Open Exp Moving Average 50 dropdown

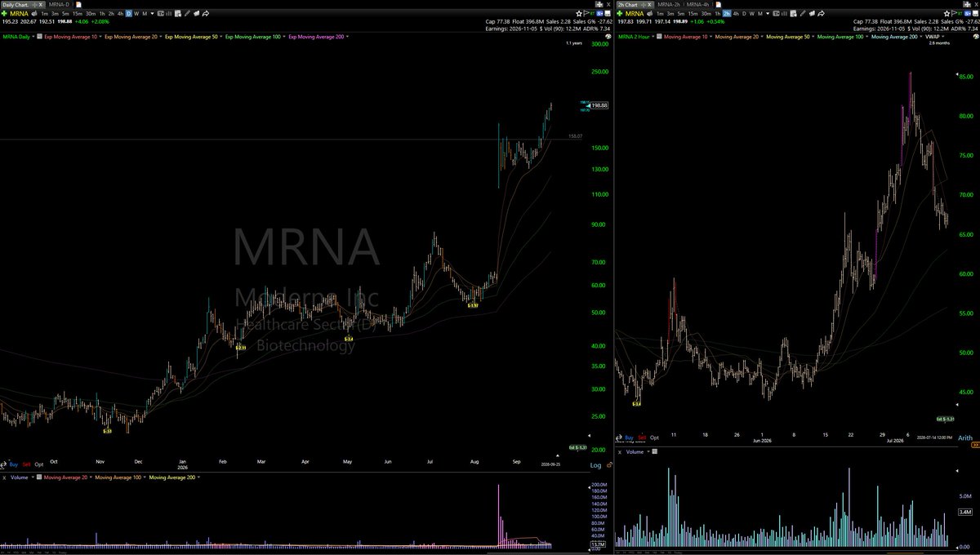point(220,37)
